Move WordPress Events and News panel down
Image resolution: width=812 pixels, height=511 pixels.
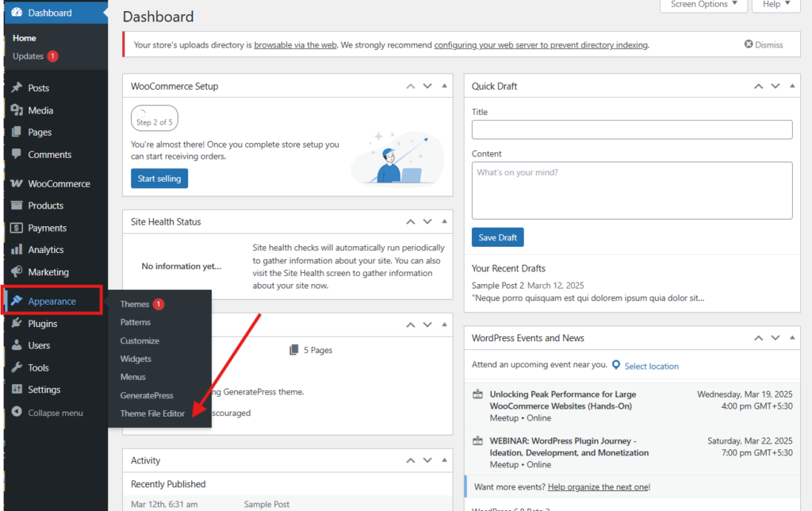776,338
